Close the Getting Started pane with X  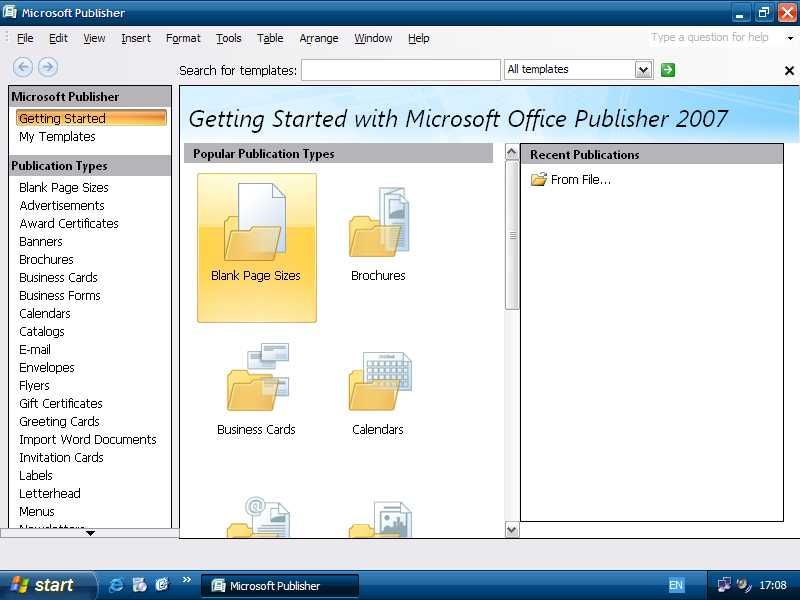click(789, 70)
